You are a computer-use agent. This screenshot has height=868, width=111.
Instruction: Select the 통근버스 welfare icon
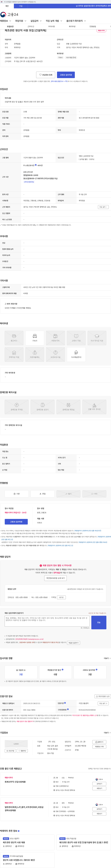(x=14, y=338)
